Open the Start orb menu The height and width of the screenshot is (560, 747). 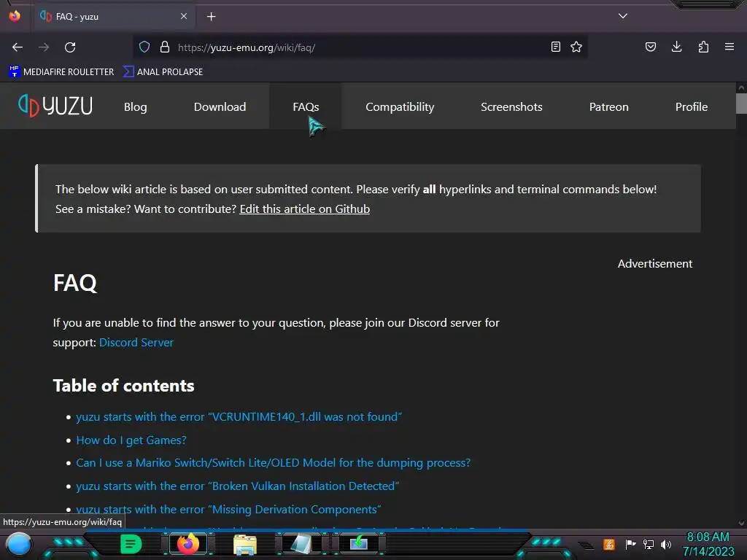coord(18,544)
